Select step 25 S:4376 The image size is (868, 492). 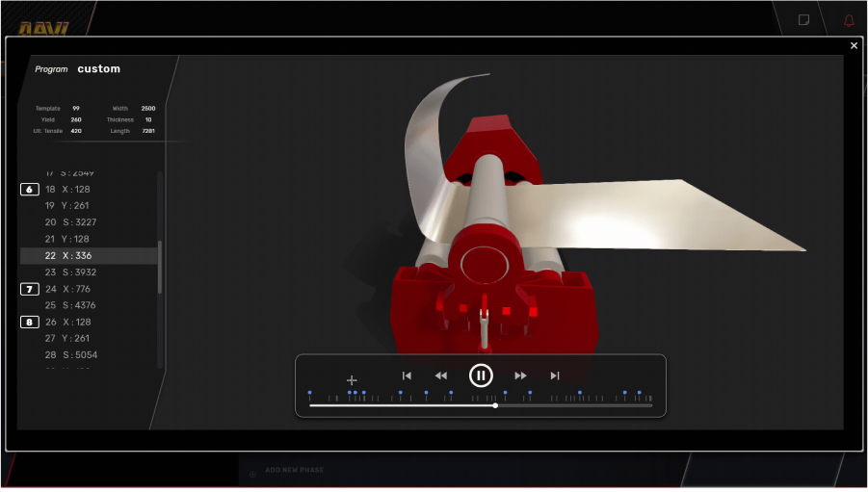point(89,305)
